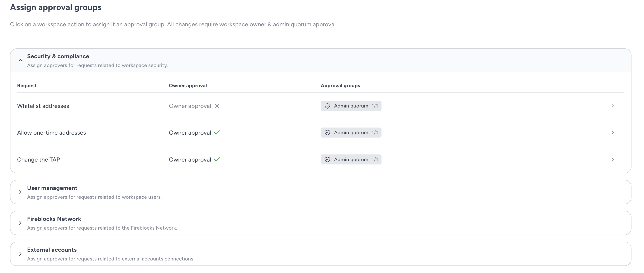
Task: Expand the User management section chevron
Action: [x=20, y=192]
